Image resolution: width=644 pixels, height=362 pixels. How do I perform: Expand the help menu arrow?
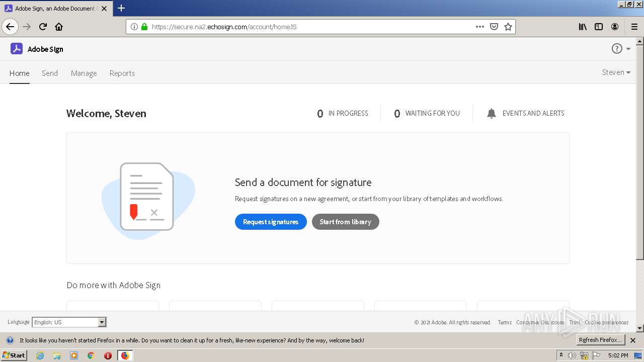tap(628, 49)
